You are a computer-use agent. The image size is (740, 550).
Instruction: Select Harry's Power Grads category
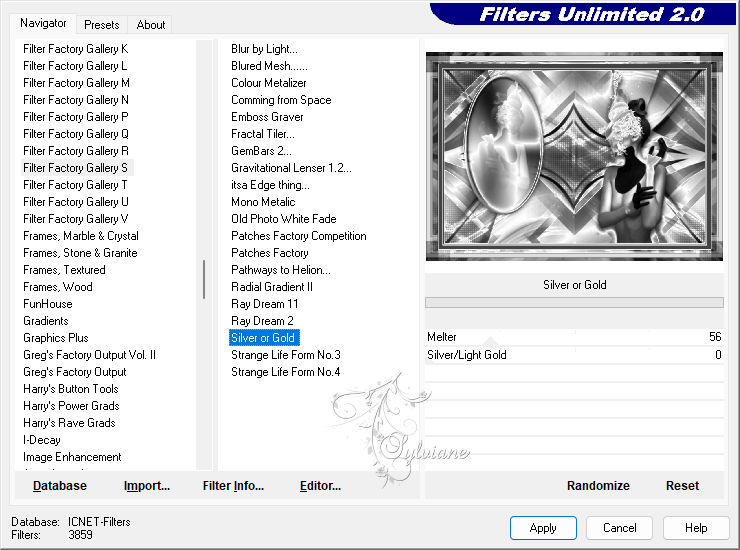pyautogui.click(x=71, y=406)
